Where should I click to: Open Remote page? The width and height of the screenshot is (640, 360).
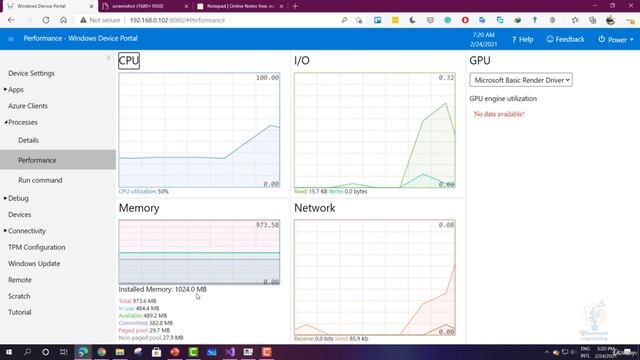(20, 280)
